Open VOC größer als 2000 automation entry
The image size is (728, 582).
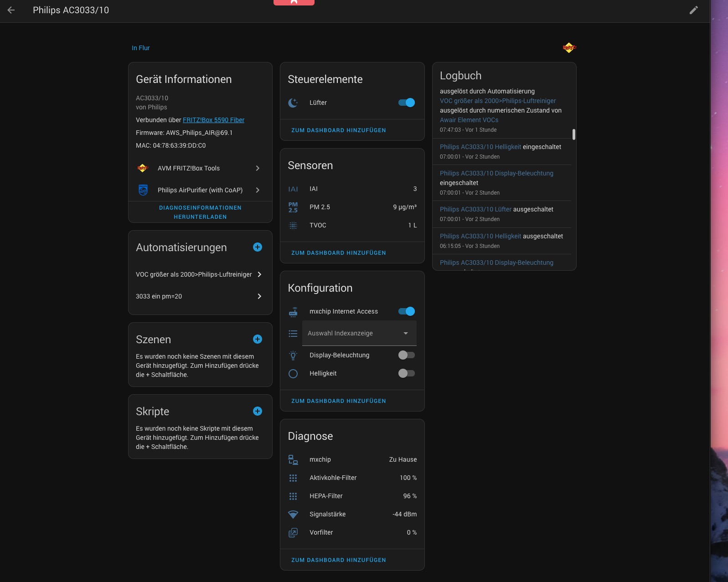[x=200, y=274]
